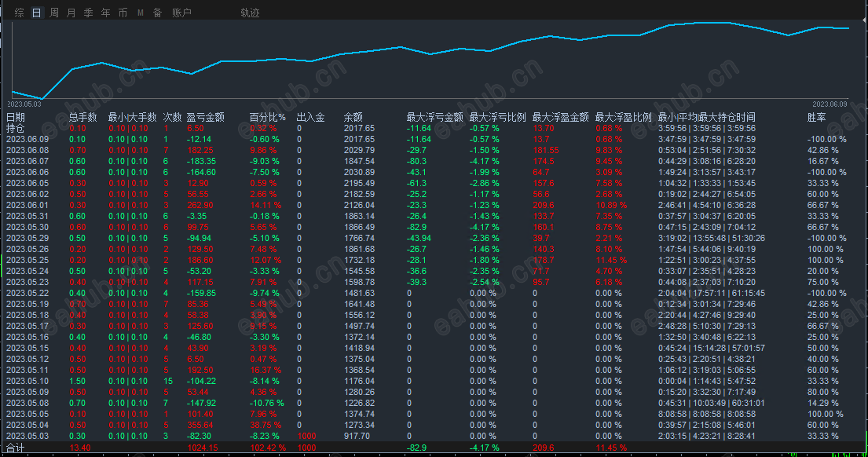The image size is (868, 457).
Task: Click the 合计 totals row label
Action: pyautogui.click(x=16, y=448)
